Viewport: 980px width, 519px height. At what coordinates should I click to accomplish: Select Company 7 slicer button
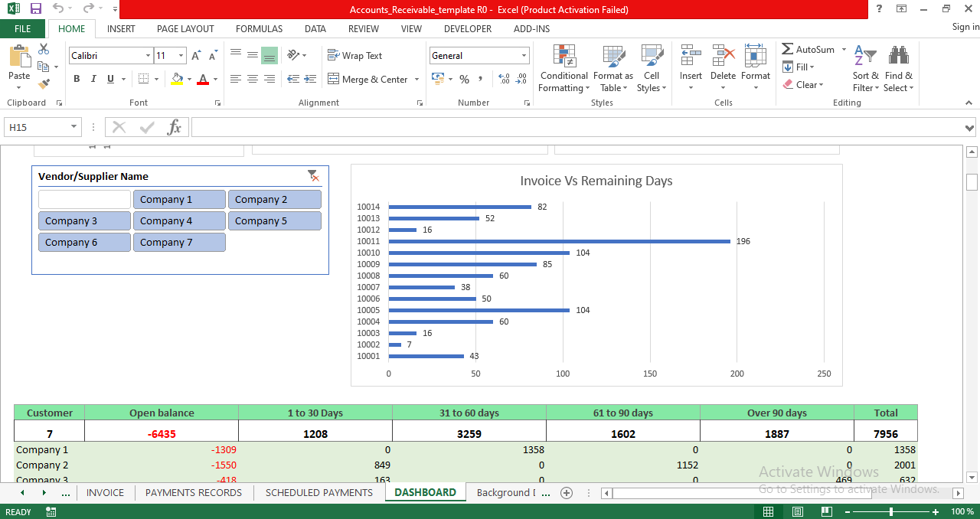[179, 242]
